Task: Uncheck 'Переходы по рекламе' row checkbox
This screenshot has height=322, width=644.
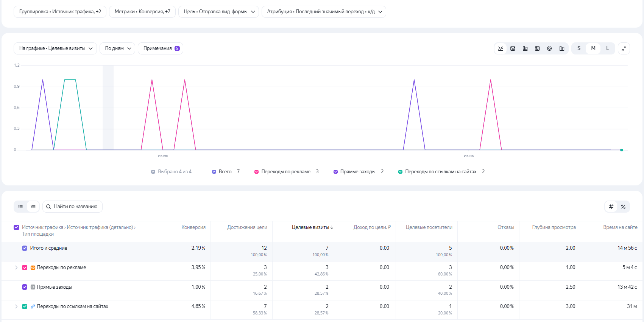Action: (x=25, y=268)
